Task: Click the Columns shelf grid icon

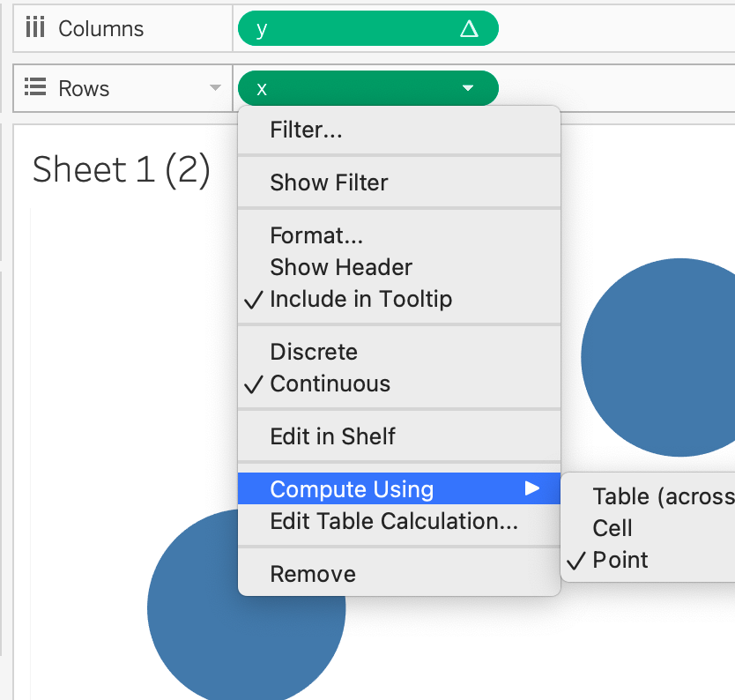Action: point(35,28)
